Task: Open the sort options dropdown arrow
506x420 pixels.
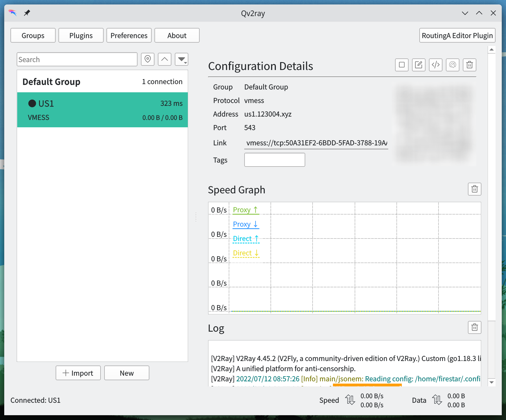Action: 182,59
